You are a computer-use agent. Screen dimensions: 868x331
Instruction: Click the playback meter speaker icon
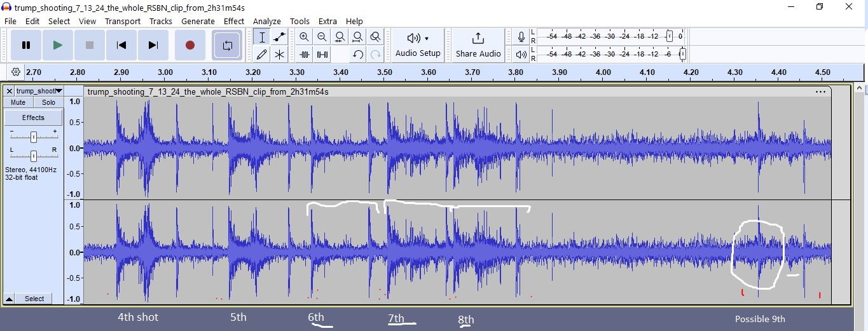coord(521,54)
